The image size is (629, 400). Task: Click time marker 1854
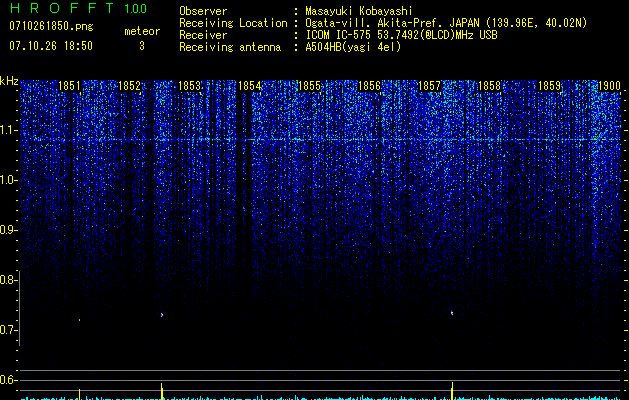[249, 86]
